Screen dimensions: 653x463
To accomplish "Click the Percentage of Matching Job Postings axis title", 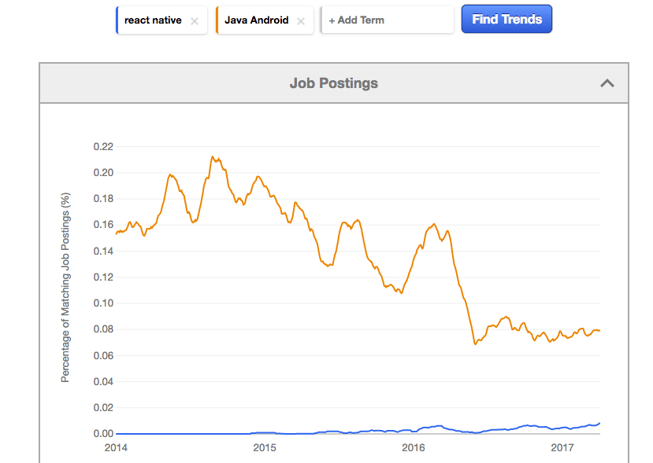I will pyautogui.click(x=66, y=290).
